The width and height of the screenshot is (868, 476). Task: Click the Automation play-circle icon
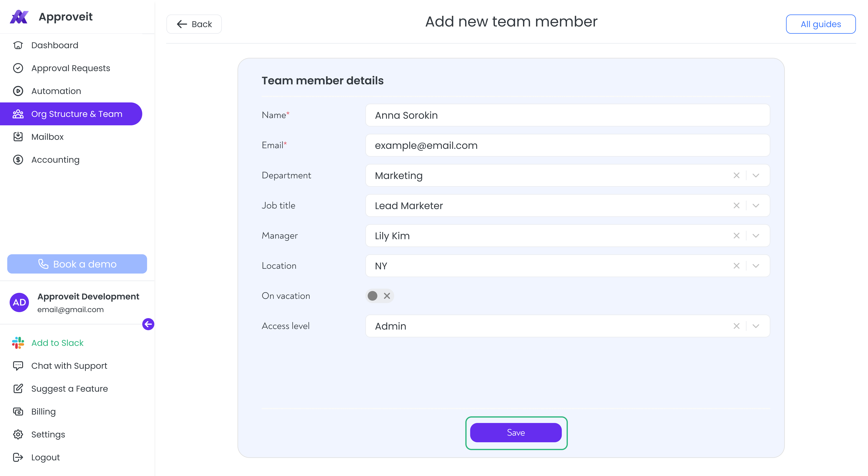(18, 91)
